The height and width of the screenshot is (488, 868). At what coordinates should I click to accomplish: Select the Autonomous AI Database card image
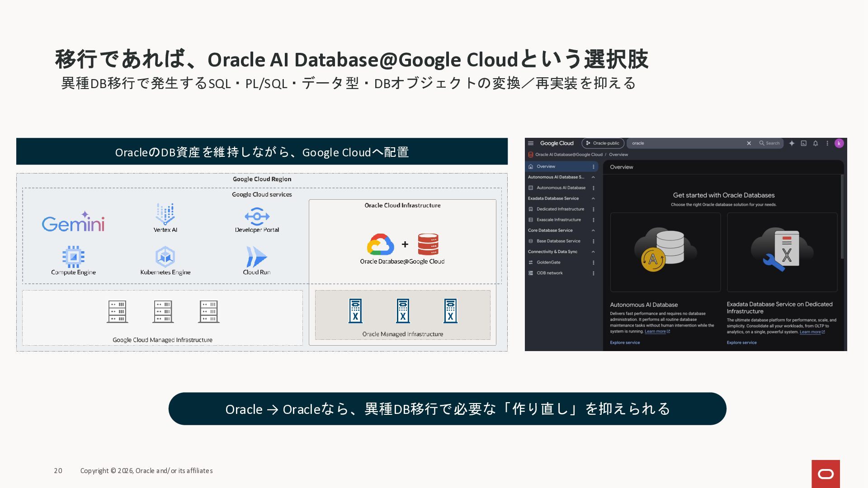point(665,252)
